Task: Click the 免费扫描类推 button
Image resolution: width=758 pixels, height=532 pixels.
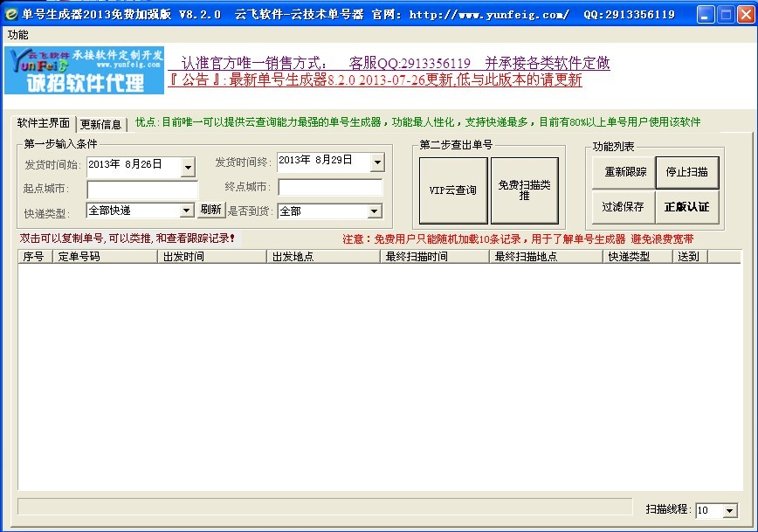Action: [525, 190]
